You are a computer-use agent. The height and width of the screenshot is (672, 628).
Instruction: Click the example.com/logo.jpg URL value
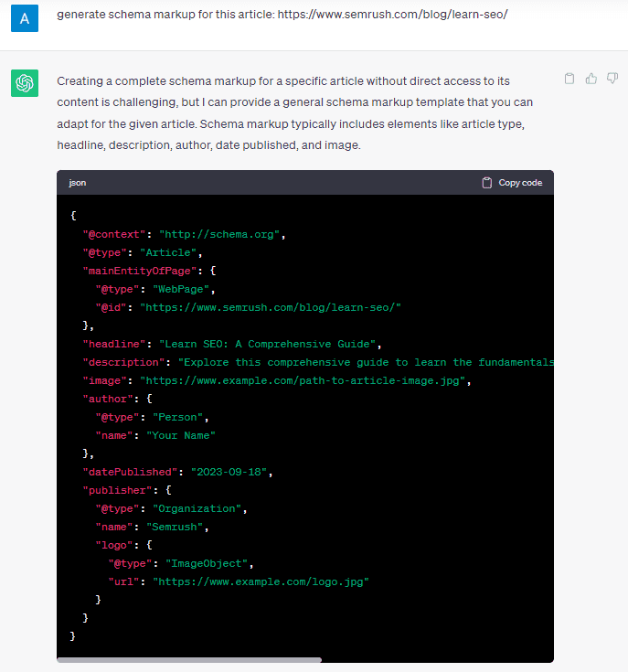pos(261,582)
